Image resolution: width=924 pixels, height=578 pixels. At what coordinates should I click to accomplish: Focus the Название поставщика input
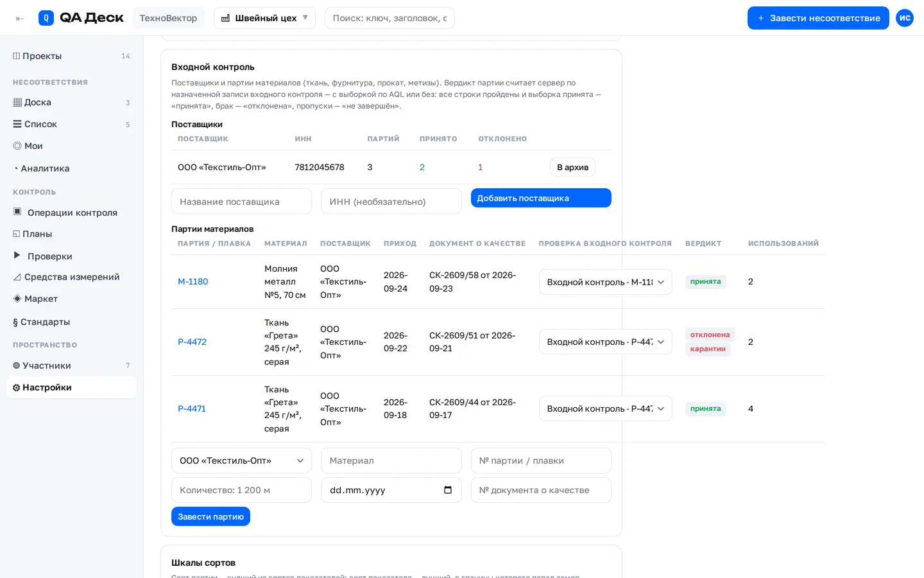point(241,201)
